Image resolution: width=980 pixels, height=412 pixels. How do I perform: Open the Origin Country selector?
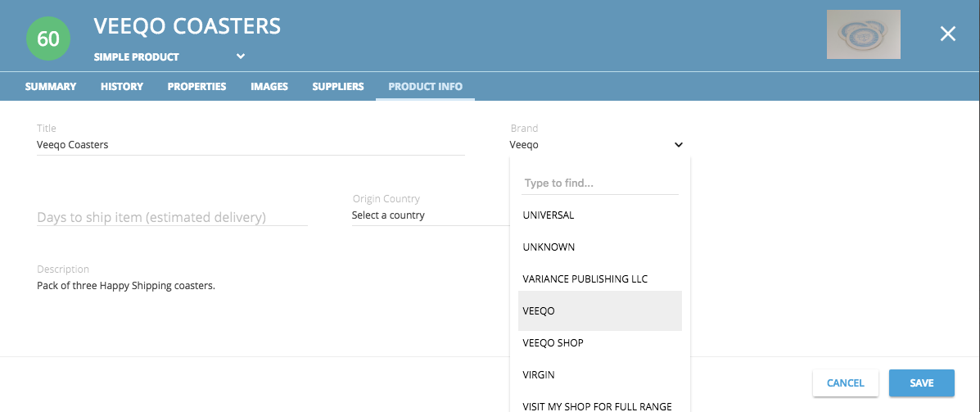coord(430,215)
